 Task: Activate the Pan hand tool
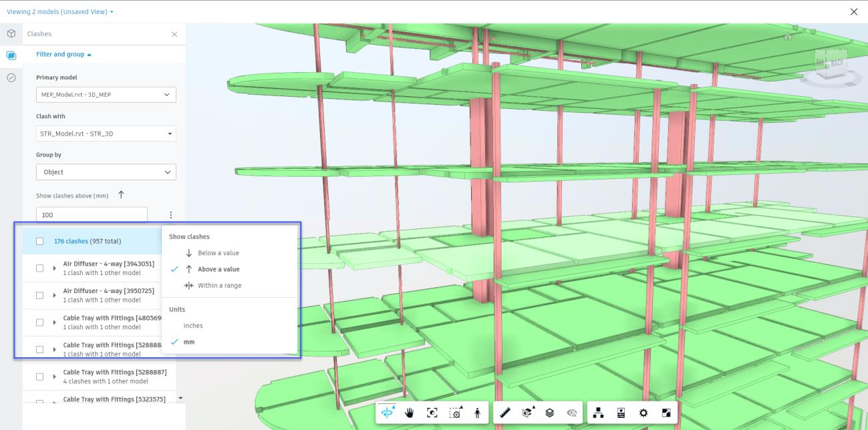[x=410, y=413]
